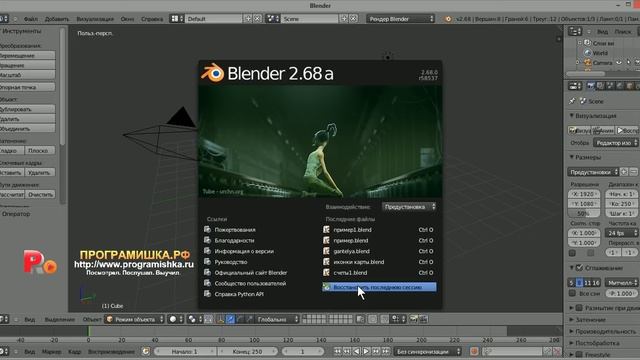Jump to the start frame in timeline
The height and width of the screenshot is (360, 640).
point(338,351)
